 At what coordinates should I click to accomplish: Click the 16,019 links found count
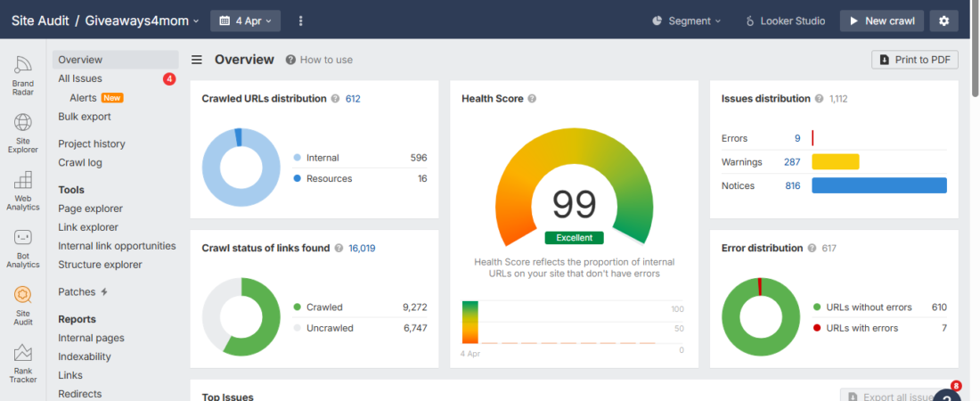[x=362, y=249]
